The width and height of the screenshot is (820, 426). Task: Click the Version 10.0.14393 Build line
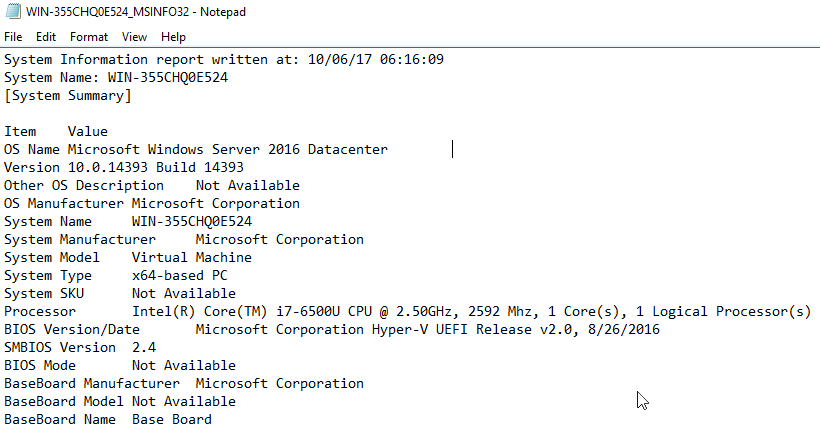(x=123, y=167)
